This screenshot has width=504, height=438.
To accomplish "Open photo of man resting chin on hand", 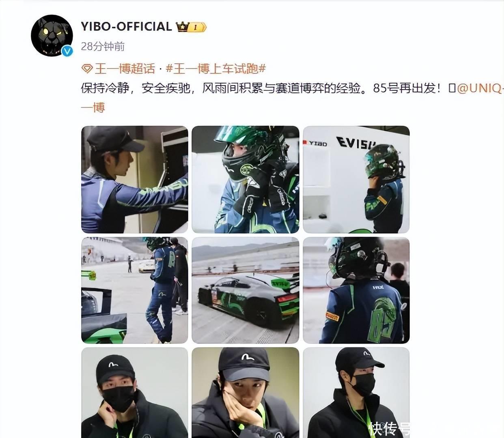I will point(246,393).
